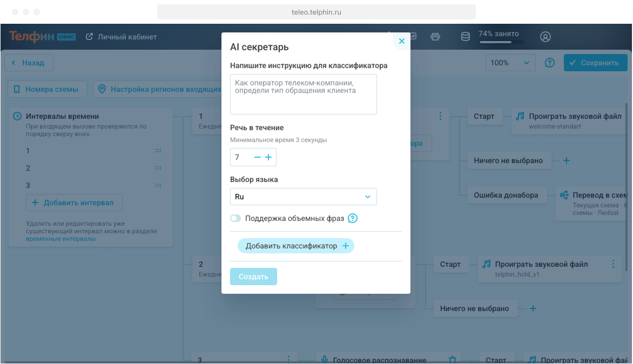Viewport: 633px width, 364px height.
Task: Open the временные интервалы link
Action: click(60, 239)
